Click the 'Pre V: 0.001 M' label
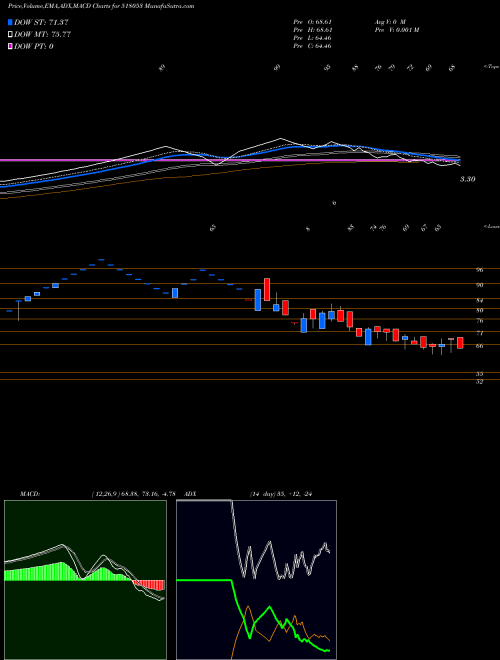The image size is (500, 660). coord(396,30)
